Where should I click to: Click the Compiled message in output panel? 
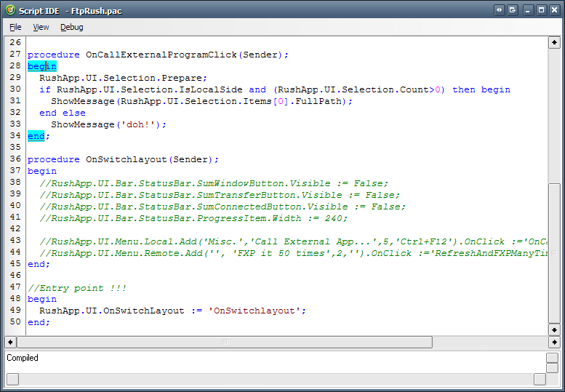[x=23, y=358]
